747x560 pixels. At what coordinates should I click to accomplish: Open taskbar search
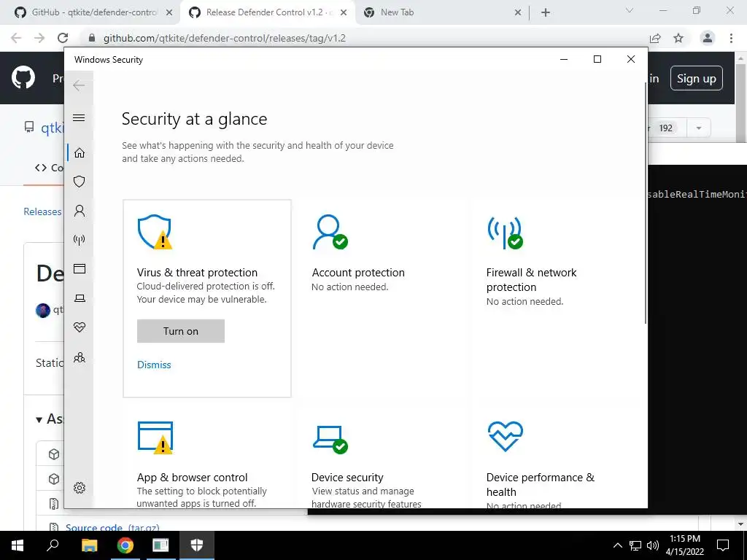click(53, 545)
